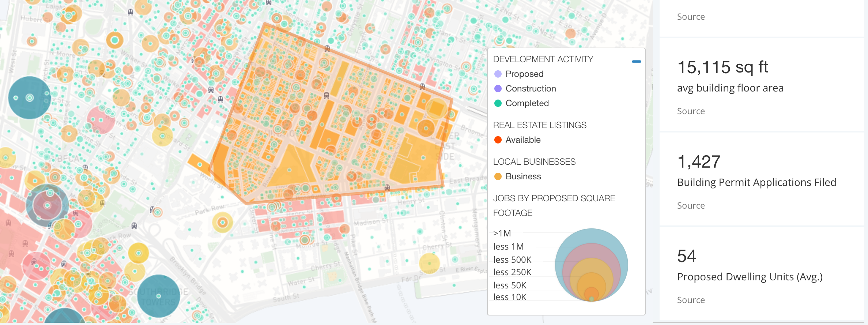Click the less 1M size legend label

click(508, 247)
